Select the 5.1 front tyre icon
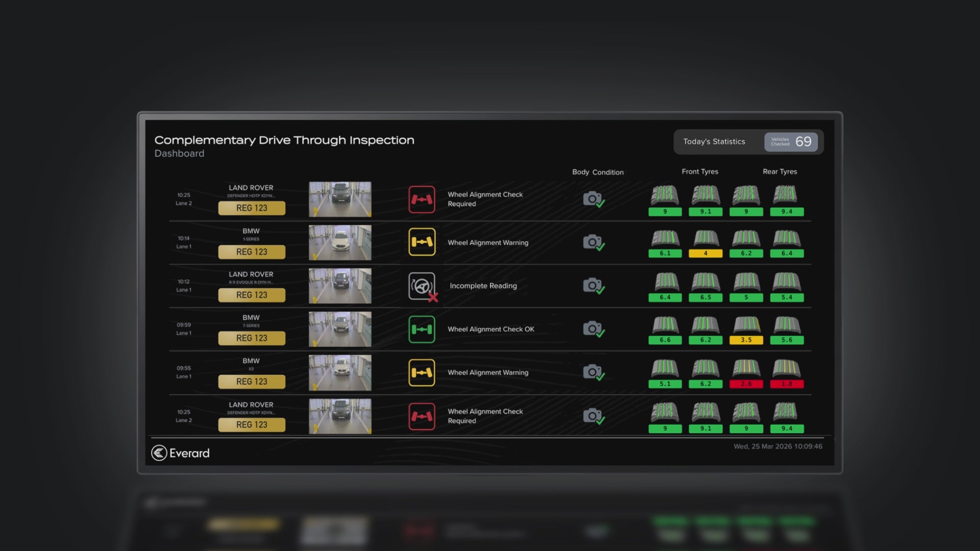Image resolution: width=980 pixels, height=551 pixels. [x=665, y=373]
